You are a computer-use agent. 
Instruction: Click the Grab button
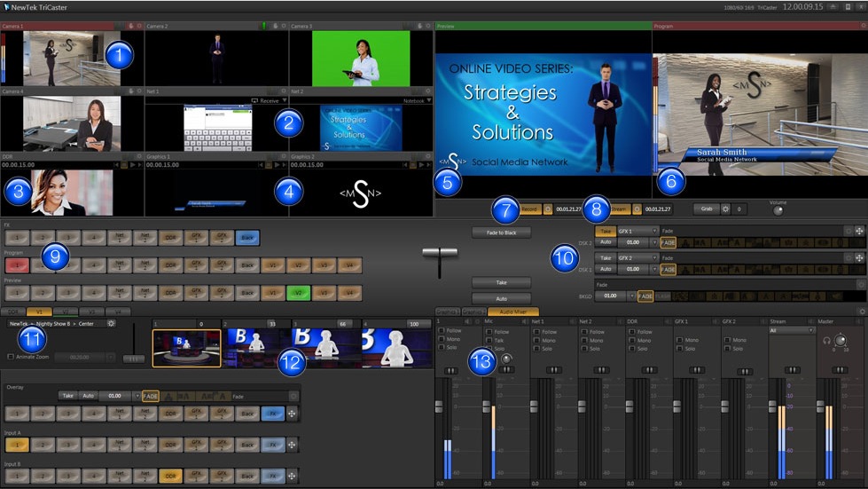pos(705,209)
